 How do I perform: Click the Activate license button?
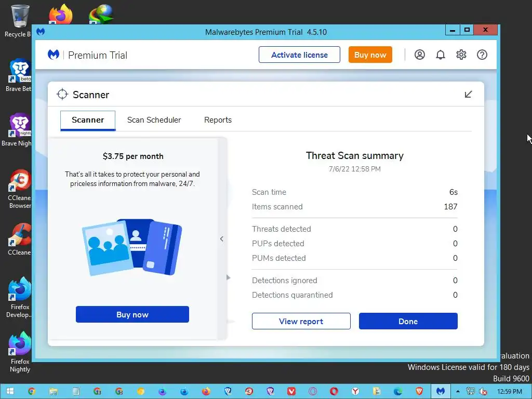tap(299, 55)
